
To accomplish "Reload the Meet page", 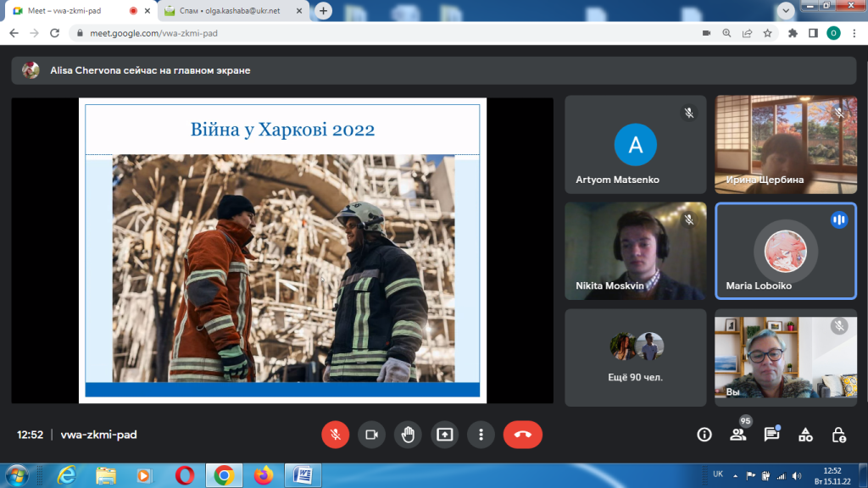I will pos(54,33).
